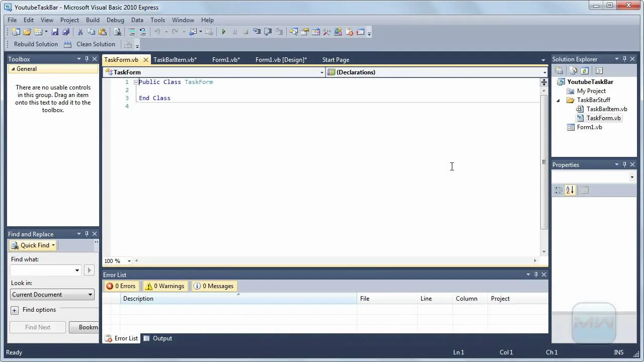Switch to the Start Page tab

click(336, 60)
